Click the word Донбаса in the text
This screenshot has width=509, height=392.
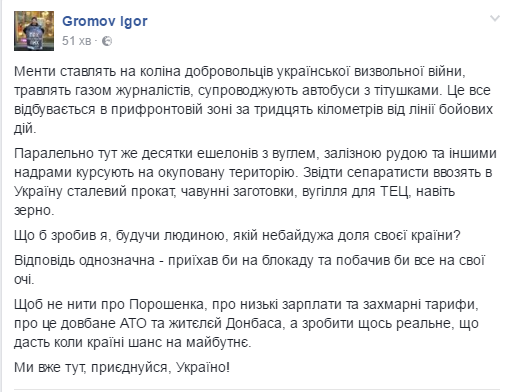(x=255, y=323)
